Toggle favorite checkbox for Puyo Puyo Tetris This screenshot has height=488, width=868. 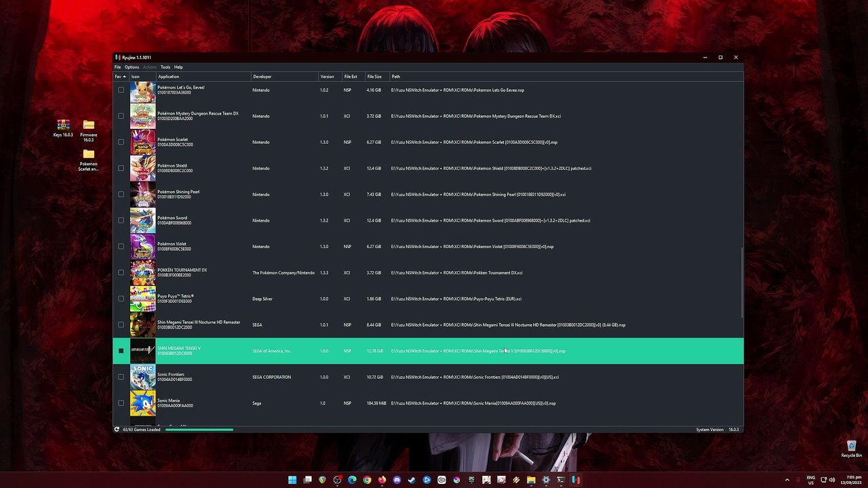pos(121,299)
